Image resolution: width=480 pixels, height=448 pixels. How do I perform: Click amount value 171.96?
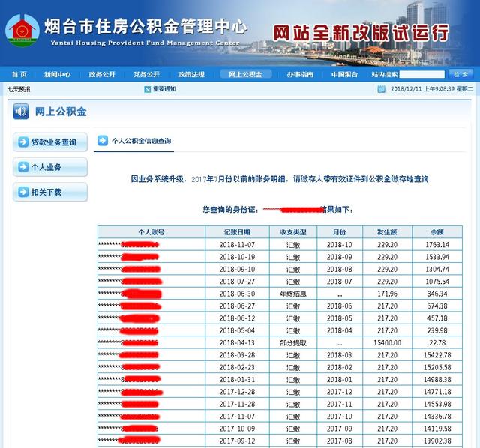(x=387, y=294)
